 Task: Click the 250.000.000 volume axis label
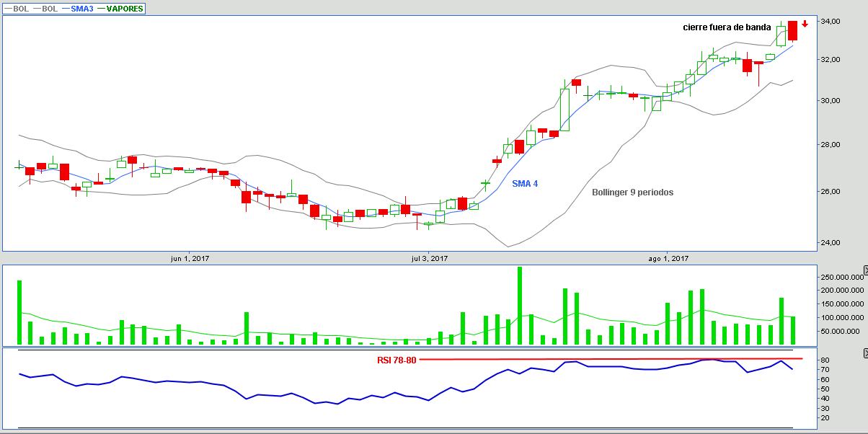click(x=841, y=277)
